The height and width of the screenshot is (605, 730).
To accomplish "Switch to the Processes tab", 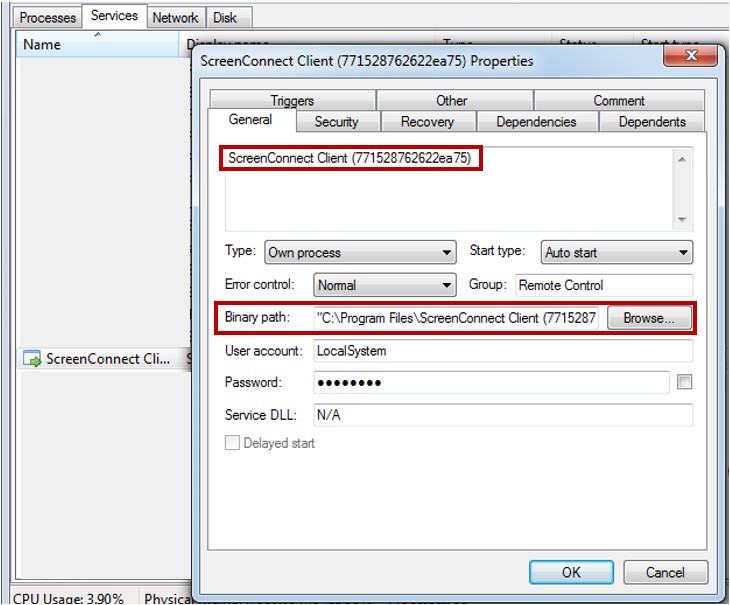I will [47, 18].
